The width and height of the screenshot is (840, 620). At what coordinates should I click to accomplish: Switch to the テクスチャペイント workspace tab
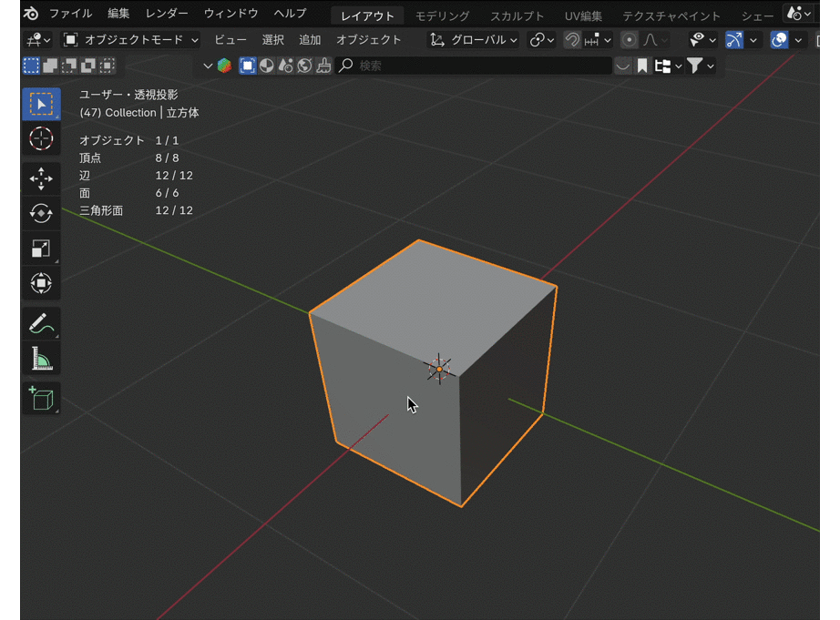[x=671, y=16]
